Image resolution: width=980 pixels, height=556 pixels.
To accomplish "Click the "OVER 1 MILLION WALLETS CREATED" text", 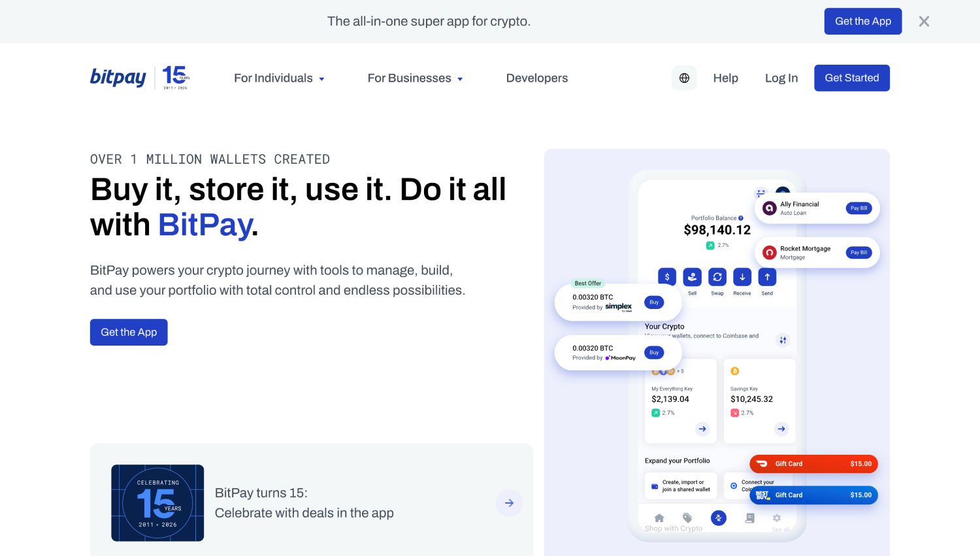I will (210, 159).
